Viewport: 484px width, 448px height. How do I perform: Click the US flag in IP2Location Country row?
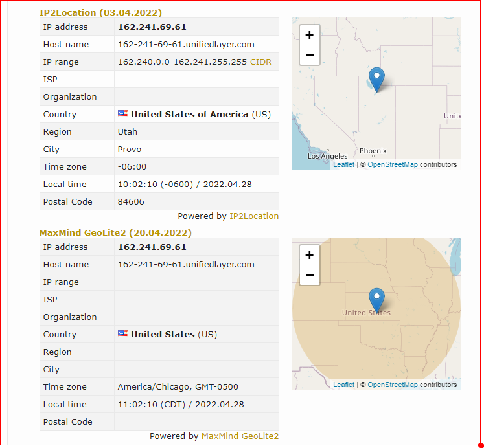tap(123, 114)
